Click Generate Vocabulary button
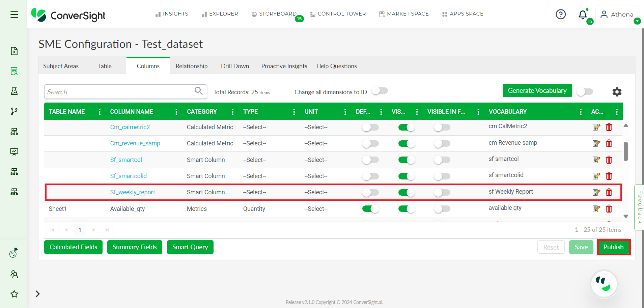The width and height of the screenshot is (644, 308). coord(537,90)
